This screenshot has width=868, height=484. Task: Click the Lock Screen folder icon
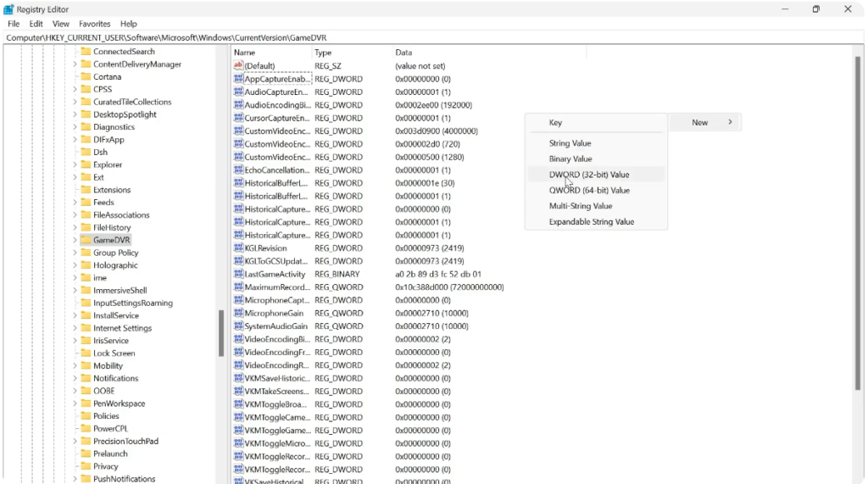pyautogui.click(x=86, y=353)
